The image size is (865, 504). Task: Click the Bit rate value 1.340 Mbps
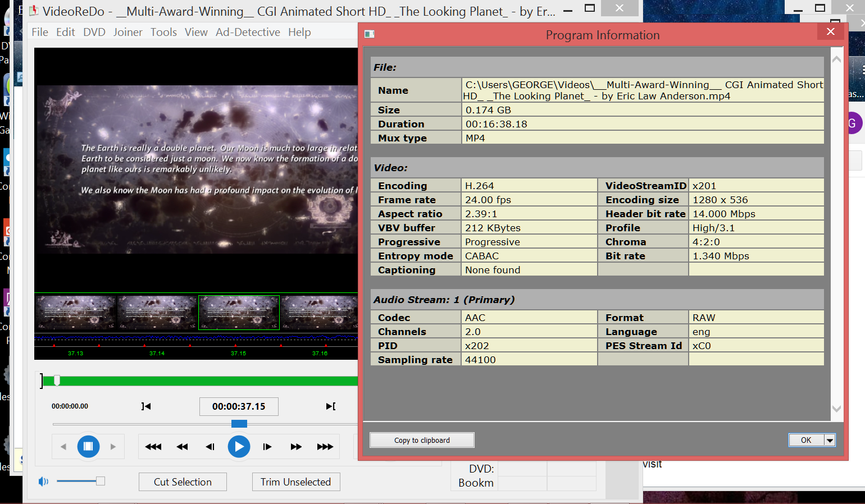coord(756,256)
